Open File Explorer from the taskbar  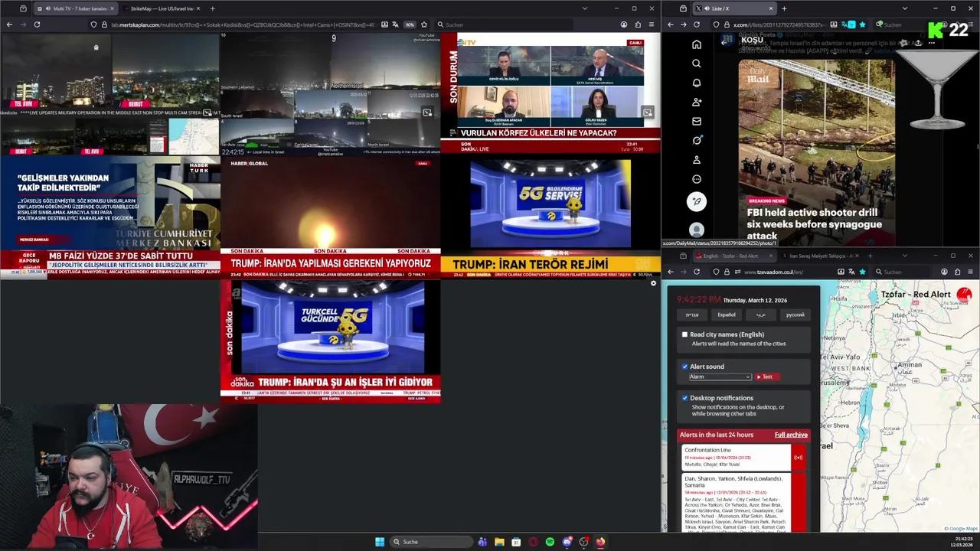tap(499, 542)
